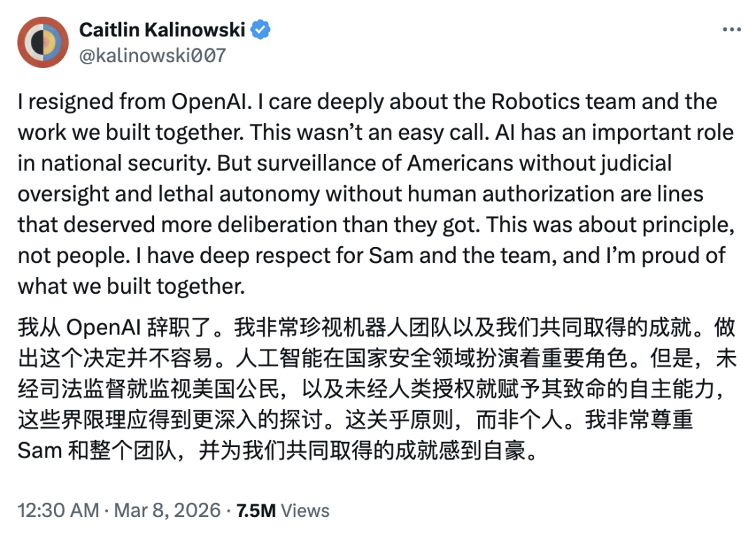
Task: Click "what we built together." final English line
Action: 133,286
